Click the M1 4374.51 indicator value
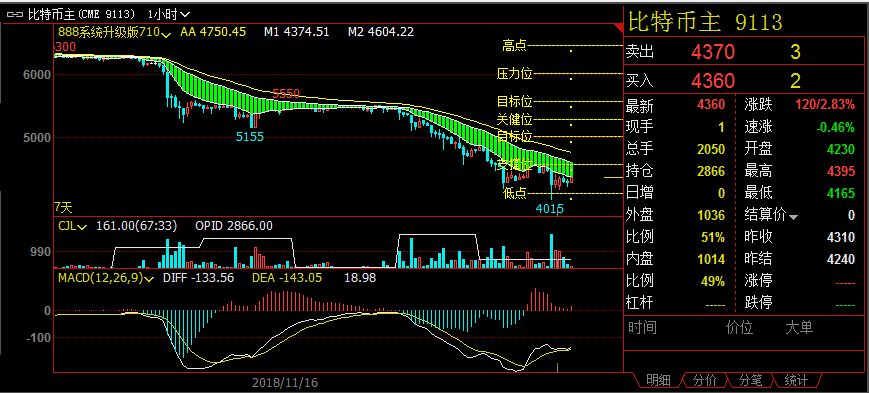The width and height of the screenshot is (869, 393). click(297, 32)
